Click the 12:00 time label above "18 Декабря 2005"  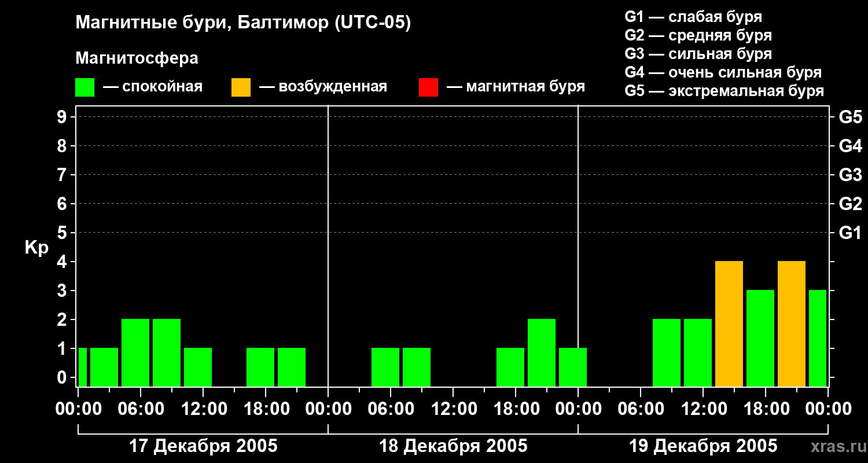tap(453, 409)
